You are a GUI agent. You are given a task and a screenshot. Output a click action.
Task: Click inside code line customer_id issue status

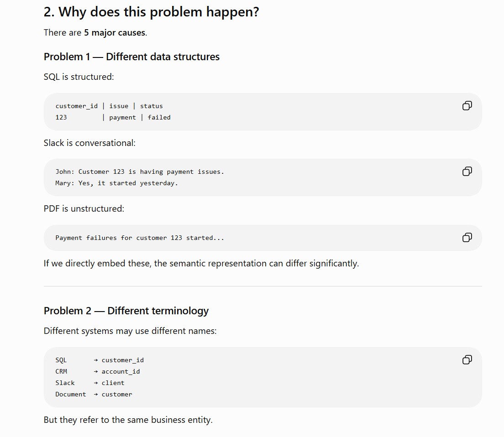point(109,106)
